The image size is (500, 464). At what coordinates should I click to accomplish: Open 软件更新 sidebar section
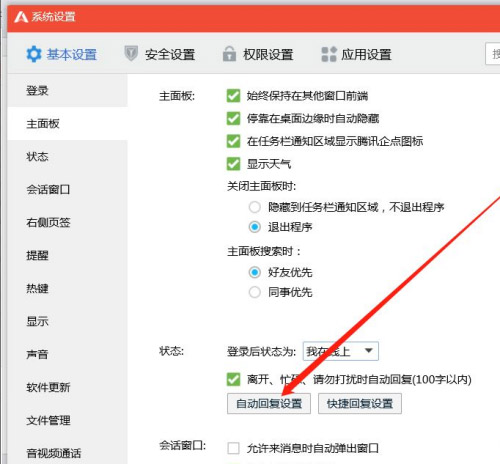67,387
